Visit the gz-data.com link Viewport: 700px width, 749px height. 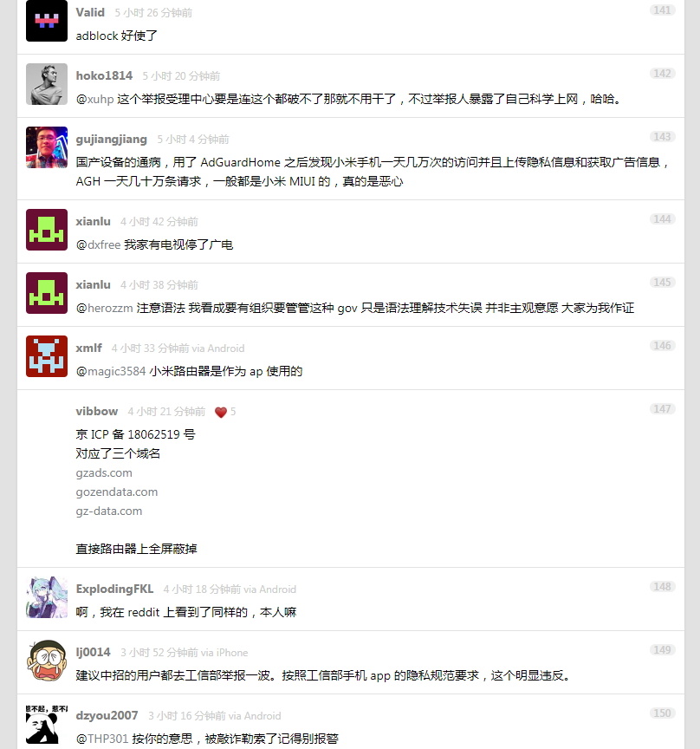point(109,511)
